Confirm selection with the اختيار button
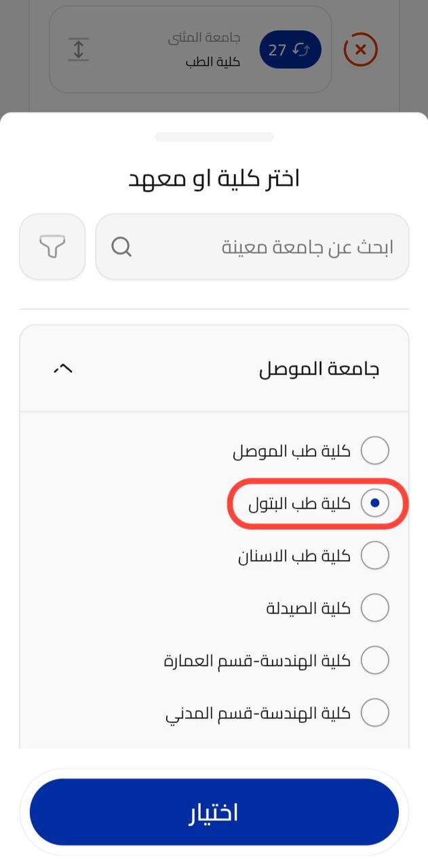Screen dimensions: 428x868 click(x=214, y=812)
